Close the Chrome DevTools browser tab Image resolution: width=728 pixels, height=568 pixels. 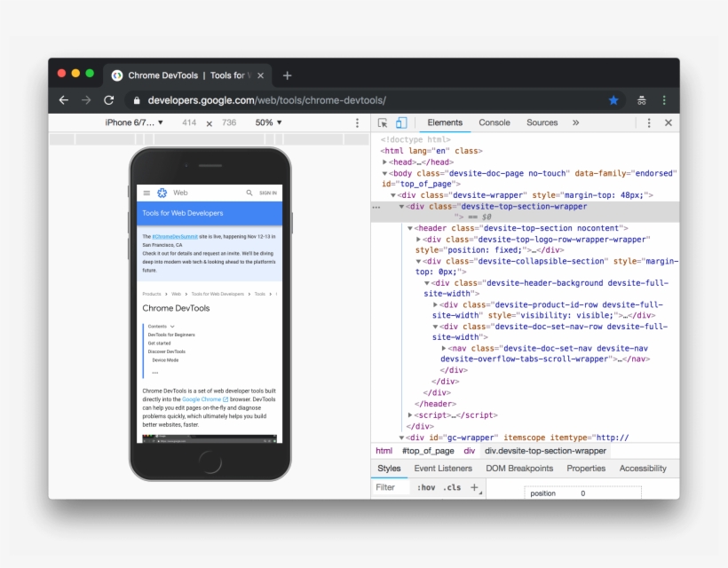click(x=260, y=75)
